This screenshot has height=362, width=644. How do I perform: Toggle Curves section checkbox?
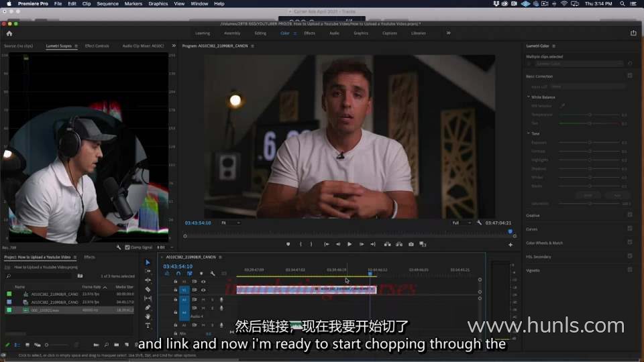pyautogui.click(x=630, y=228)
